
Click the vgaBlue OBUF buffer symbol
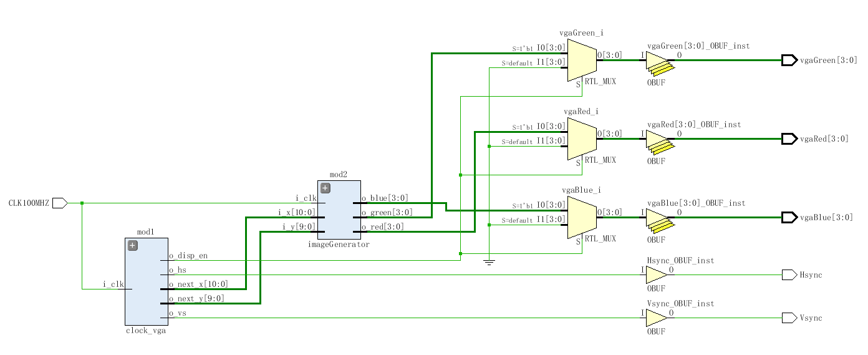[658, 220]
